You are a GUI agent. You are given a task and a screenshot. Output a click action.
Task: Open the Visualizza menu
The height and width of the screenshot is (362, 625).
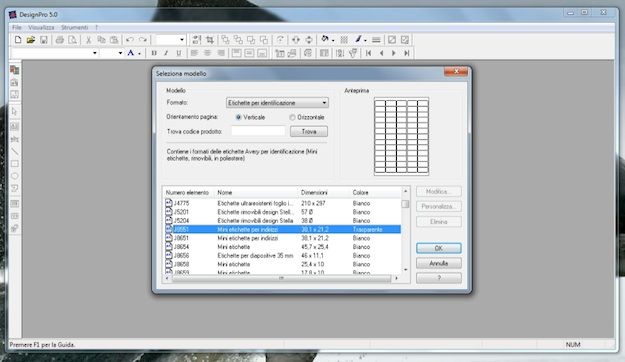[41, 28]
